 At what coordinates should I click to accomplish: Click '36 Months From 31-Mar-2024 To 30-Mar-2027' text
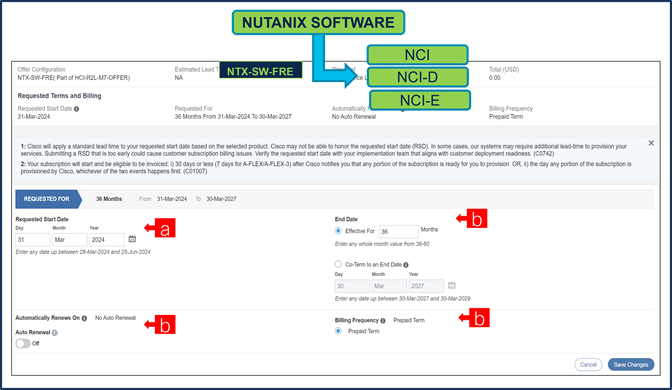point(233,117)
